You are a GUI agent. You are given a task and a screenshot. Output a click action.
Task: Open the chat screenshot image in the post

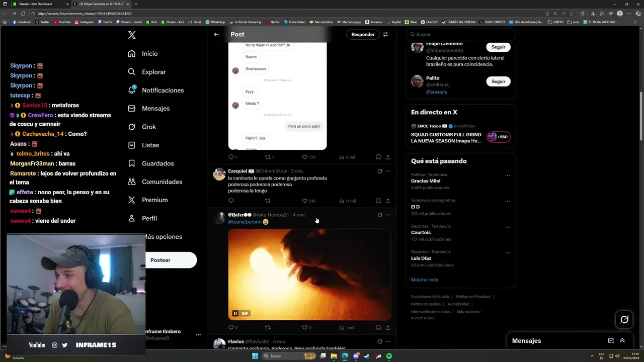277,96
